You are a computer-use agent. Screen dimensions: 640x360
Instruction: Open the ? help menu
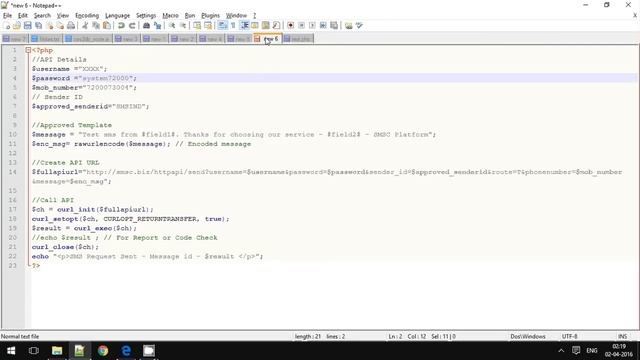254,16
